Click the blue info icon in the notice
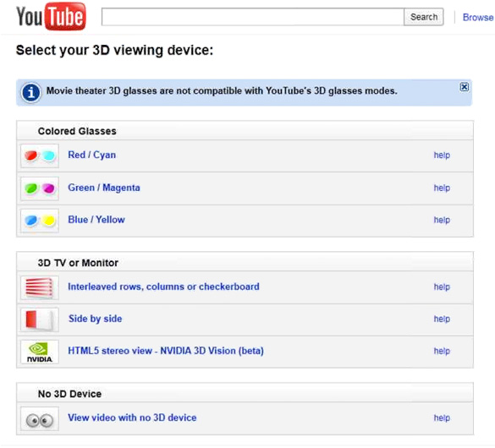The image size is (495, 448). (30, 92)
